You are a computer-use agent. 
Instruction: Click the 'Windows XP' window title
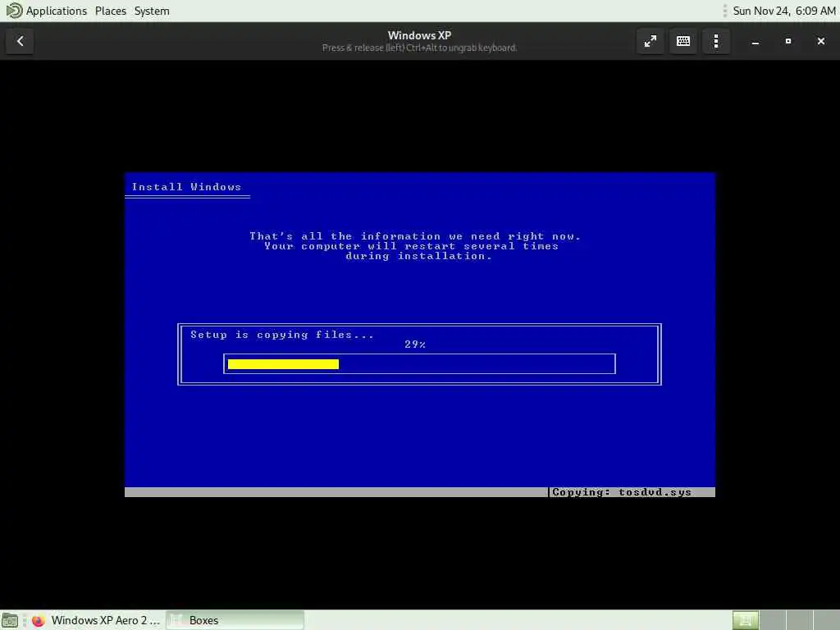[419, 35]
